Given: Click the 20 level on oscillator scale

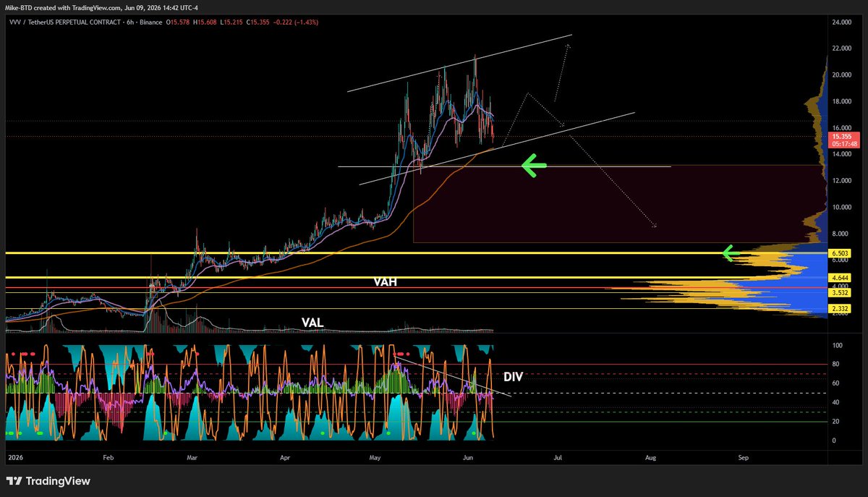Looking at the screenshot, I should (x=835, y=421).
